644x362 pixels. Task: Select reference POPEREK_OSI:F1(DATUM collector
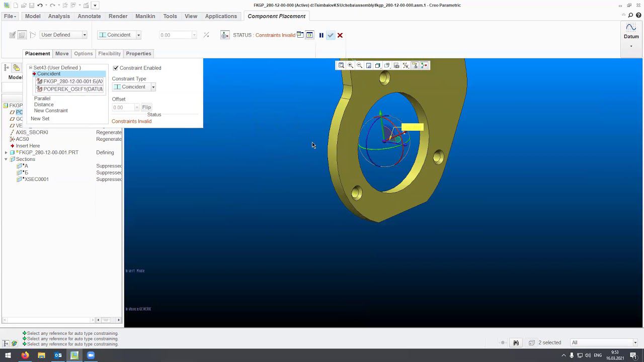click(x=70, y=89)
